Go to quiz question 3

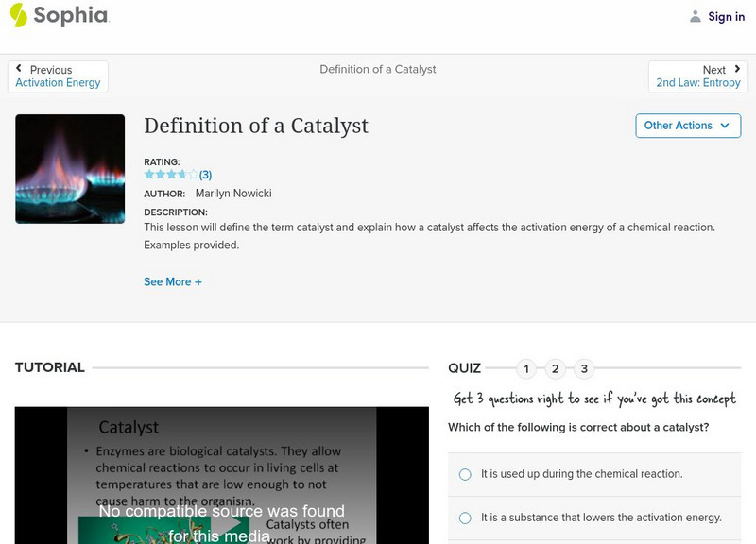[584, 368]
